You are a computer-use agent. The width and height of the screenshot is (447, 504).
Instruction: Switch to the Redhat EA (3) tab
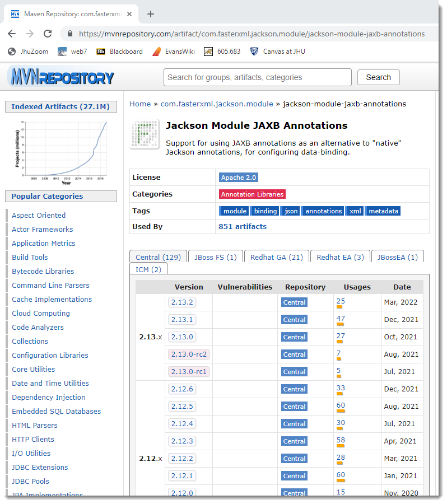(x=340, y=257)
